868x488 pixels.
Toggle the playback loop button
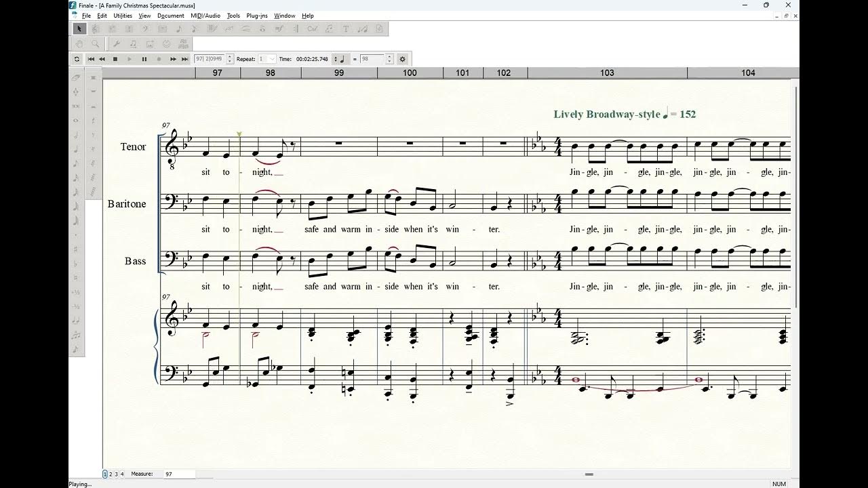[77, 59]
